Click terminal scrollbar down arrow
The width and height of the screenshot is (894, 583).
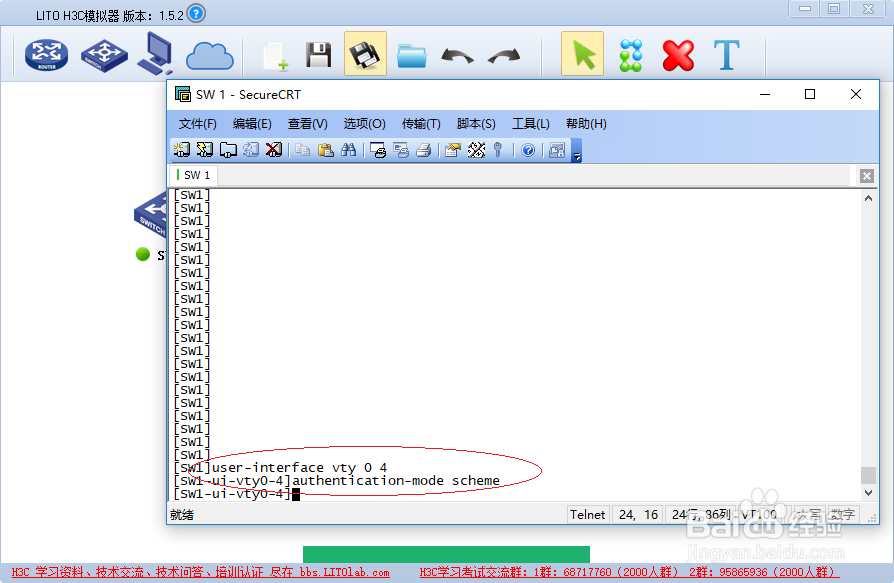click(x=868, y=493)
